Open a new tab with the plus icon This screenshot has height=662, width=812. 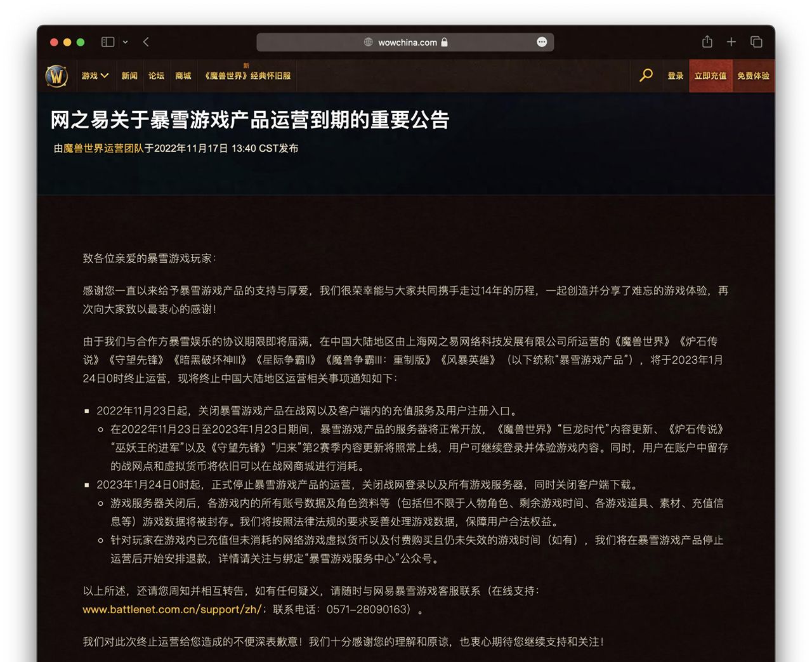tap(731, 42)
